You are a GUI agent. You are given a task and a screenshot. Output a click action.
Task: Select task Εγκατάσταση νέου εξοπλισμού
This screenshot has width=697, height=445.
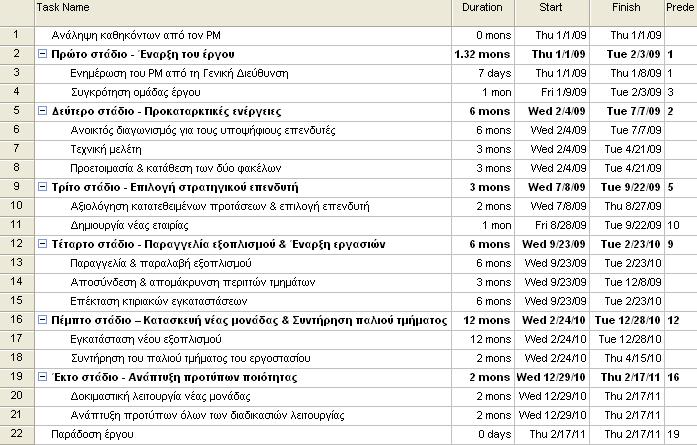click(146, 339)
